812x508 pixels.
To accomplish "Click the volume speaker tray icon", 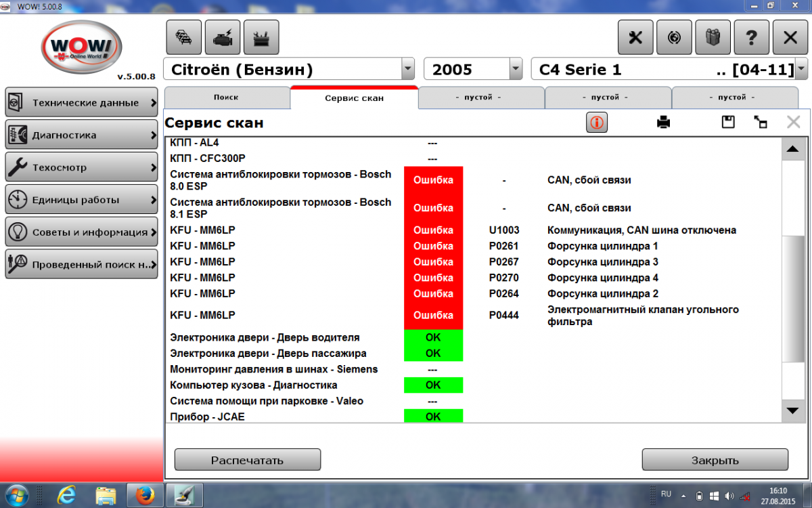I will [729, 495].
